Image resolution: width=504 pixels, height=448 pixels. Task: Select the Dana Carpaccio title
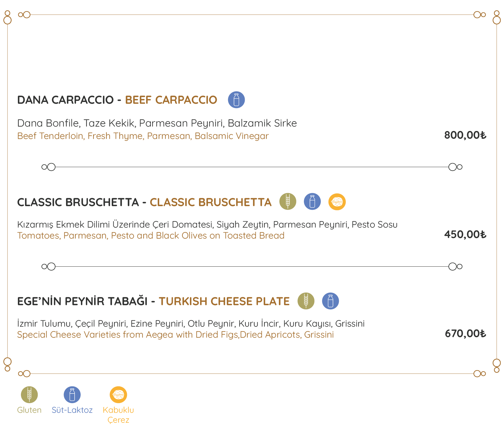(x=117, y=100)
